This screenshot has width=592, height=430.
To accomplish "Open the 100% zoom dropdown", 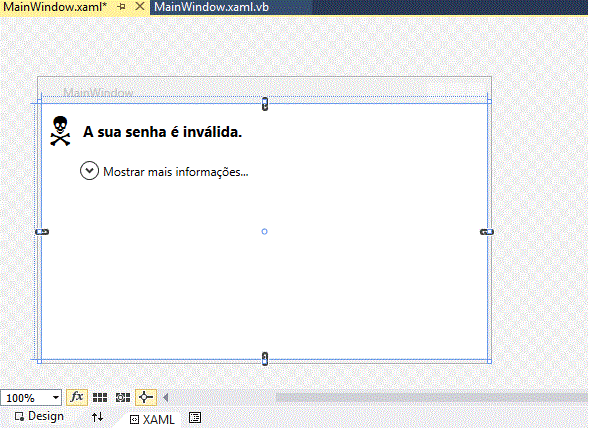I will [x=31, y=398].
